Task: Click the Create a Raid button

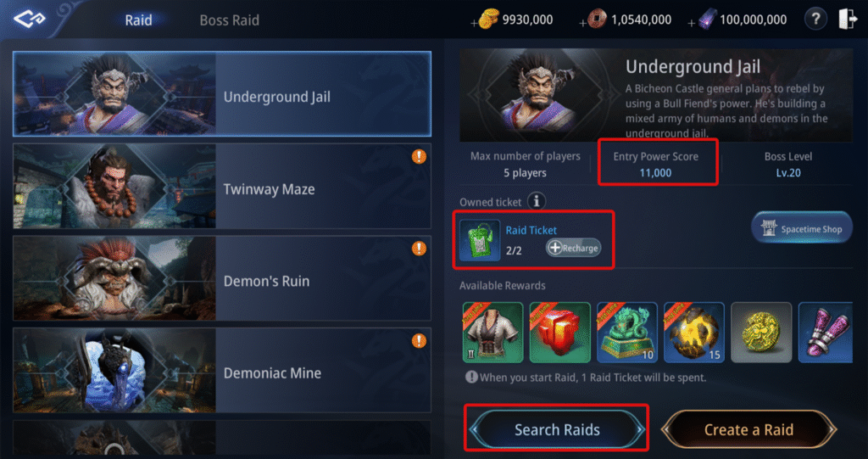Action: (748, 429)
